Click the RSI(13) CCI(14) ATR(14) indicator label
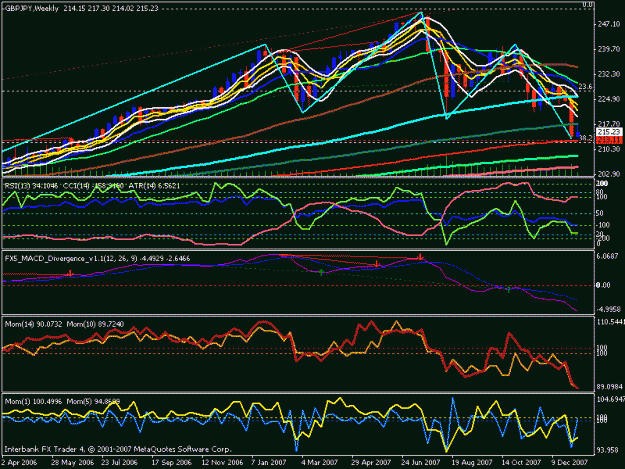This screenshot has width=625, height=469. [x=92, y=186]
